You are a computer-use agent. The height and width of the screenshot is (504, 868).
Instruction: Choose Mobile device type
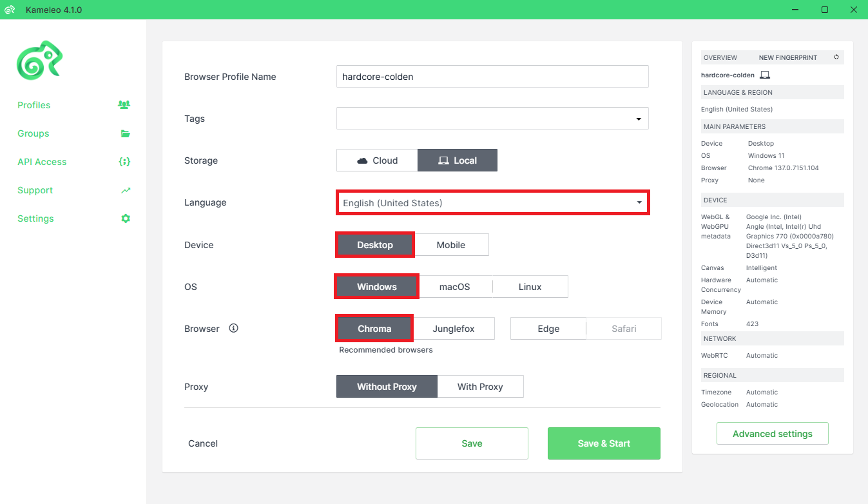click(451, 245)
